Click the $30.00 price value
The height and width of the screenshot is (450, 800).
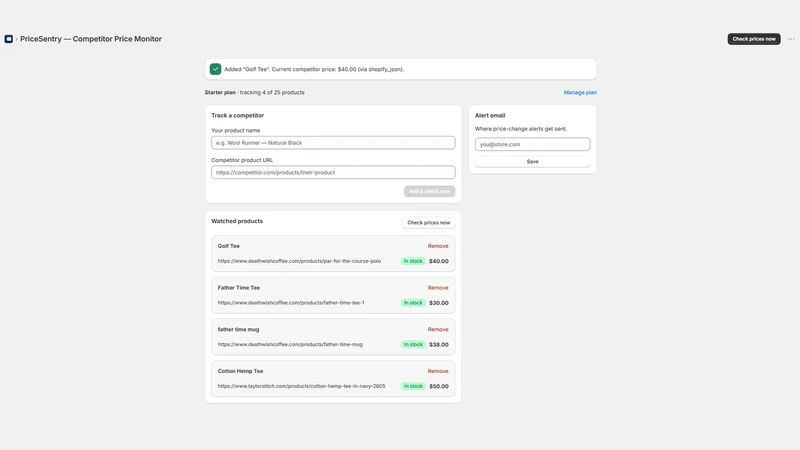point(439,303)
